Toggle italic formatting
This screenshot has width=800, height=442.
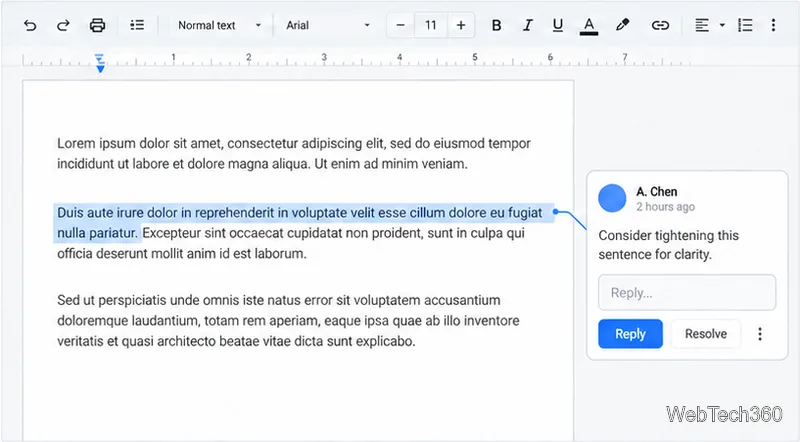528,26
